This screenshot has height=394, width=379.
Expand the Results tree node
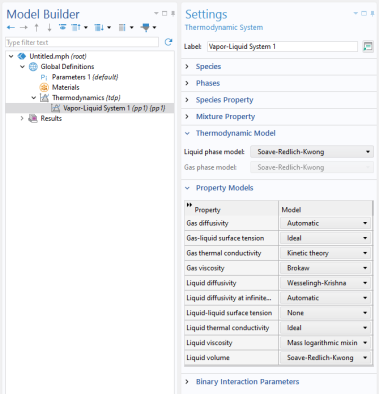click(x=22, y=118)
